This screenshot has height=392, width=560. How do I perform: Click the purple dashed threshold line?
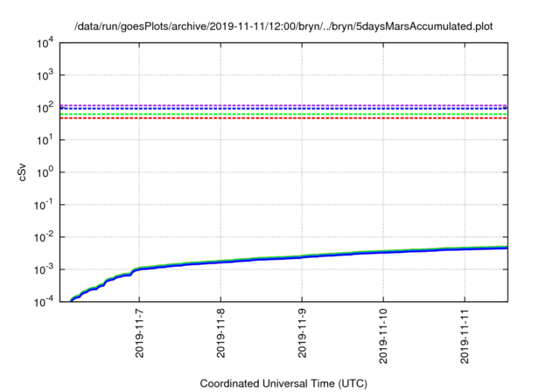coord(283,105)
